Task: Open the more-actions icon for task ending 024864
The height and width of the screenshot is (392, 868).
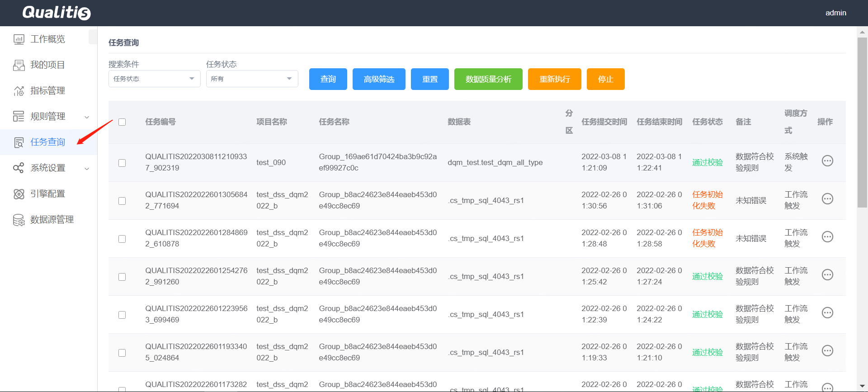Action: click(827, 351)
